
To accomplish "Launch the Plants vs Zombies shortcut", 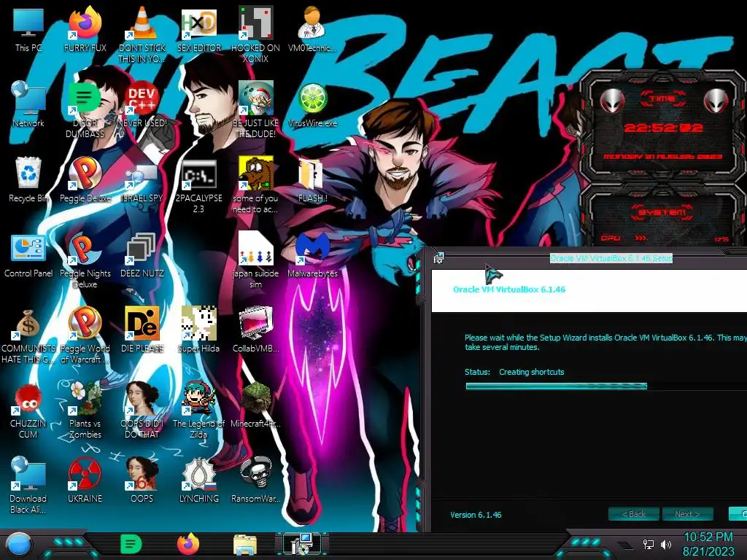I will [85, 410].
